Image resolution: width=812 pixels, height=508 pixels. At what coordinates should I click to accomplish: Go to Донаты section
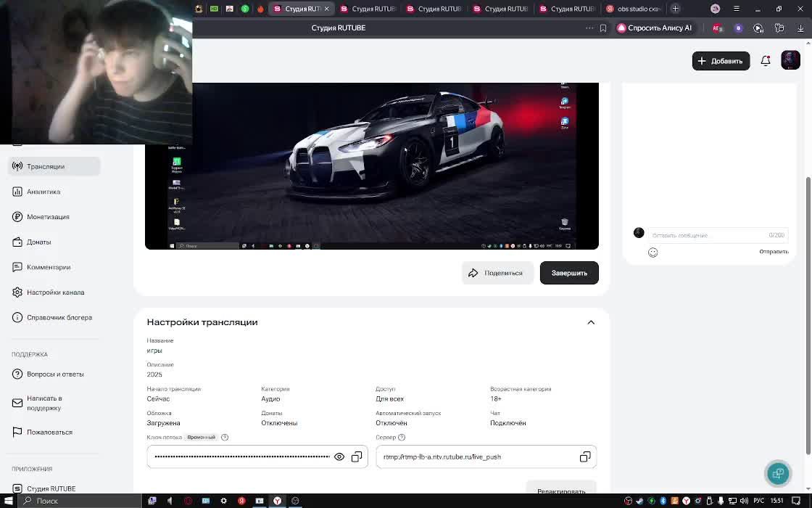pos(39,242)
